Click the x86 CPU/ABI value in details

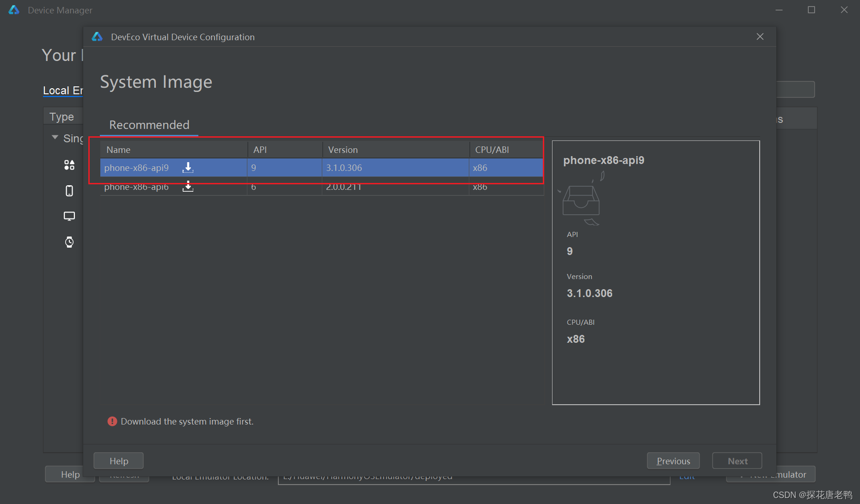(576, 339)
